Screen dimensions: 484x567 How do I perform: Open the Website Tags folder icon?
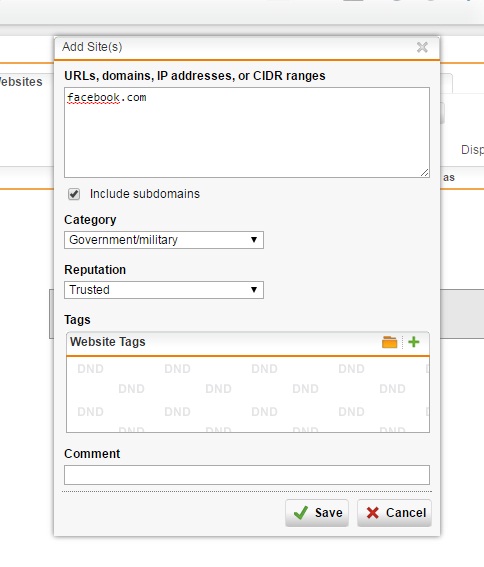pyautogui.click(x=390, y=342)
